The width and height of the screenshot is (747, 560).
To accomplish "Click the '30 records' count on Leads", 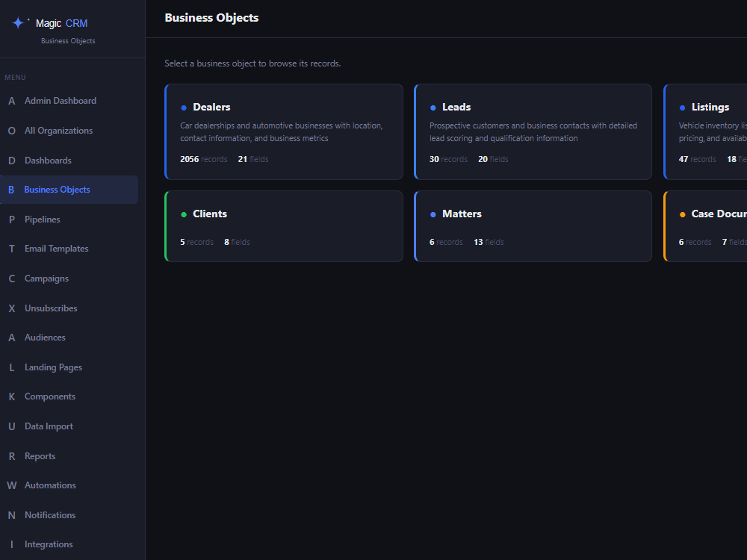I will pyautogui.click(x=448, y=160).
